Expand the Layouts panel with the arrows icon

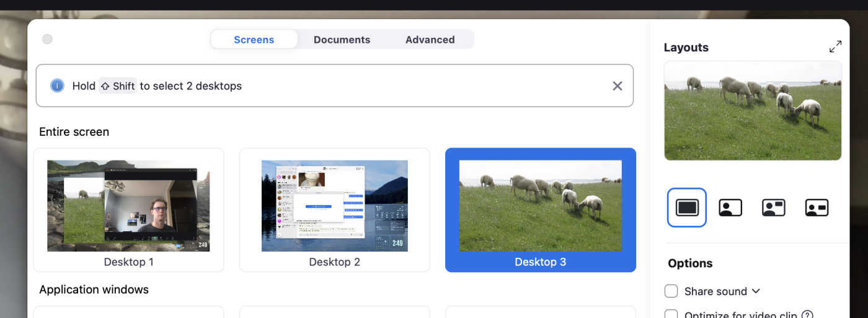tap(835, 47)
